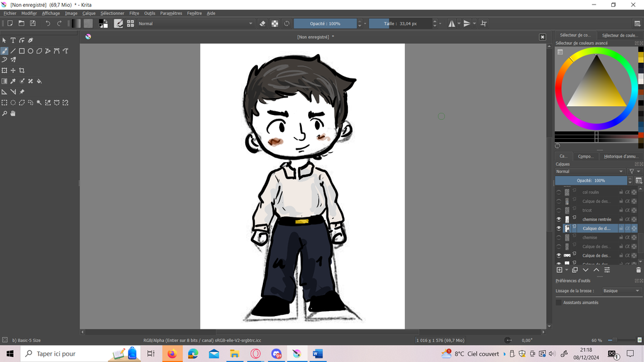The width and height of the screenshot is (644, 362).
Task: Switch to 'Historique d'annu...' tab
Action: 620,156
